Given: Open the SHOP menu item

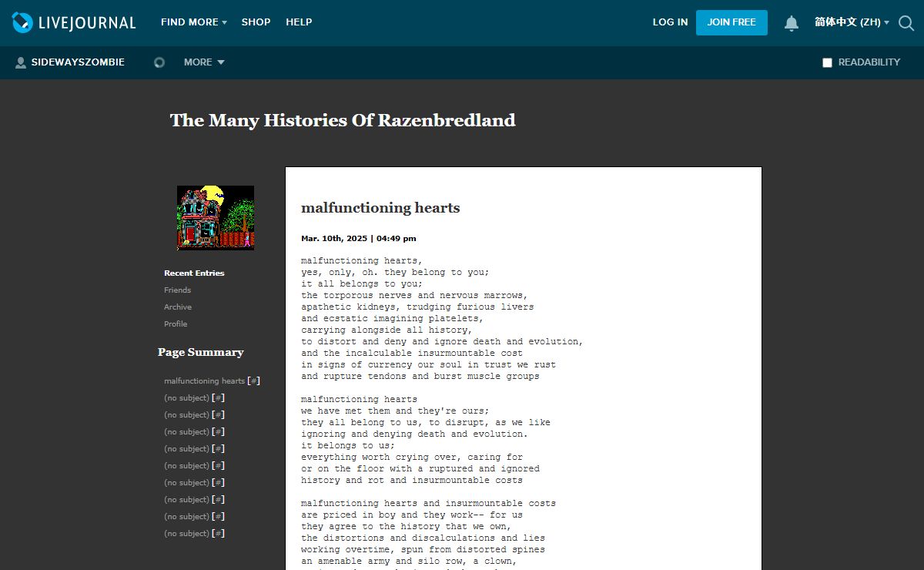Looking at the screenshot, I should point(256,22).
